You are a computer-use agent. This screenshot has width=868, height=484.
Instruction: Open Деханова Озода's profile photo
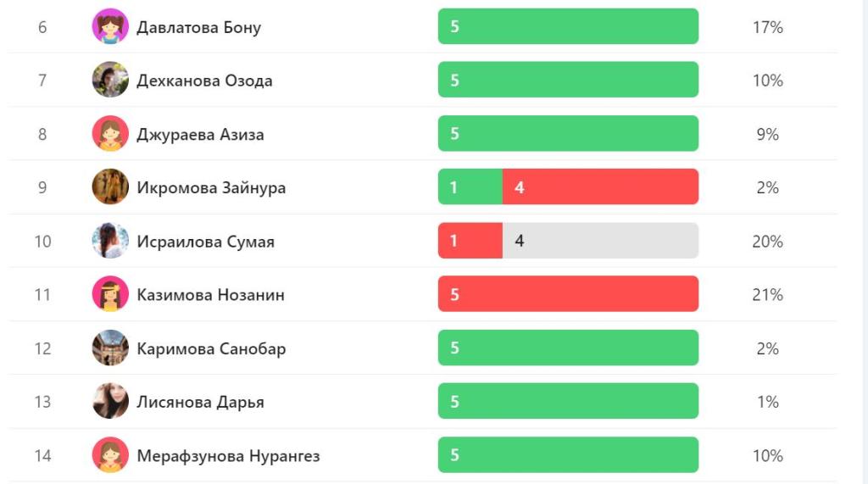110,81
